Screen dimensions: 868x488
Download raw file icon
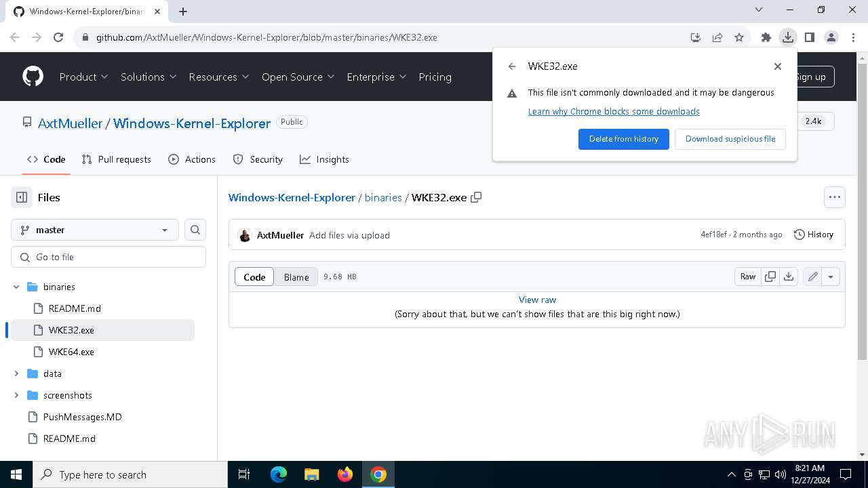[x=788, y=277]
